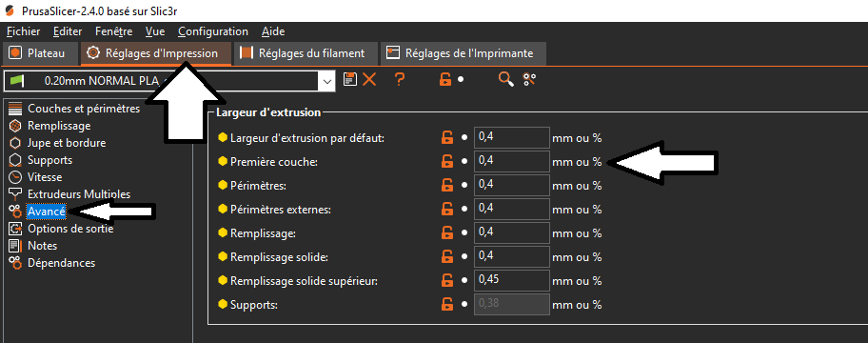
Task: Click padlock for Remplissage row
Action: (446, 233)
